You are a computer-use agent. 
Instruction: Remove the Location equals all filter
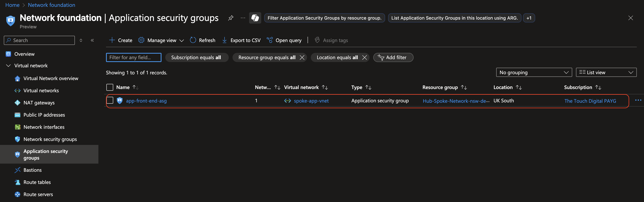365,57
